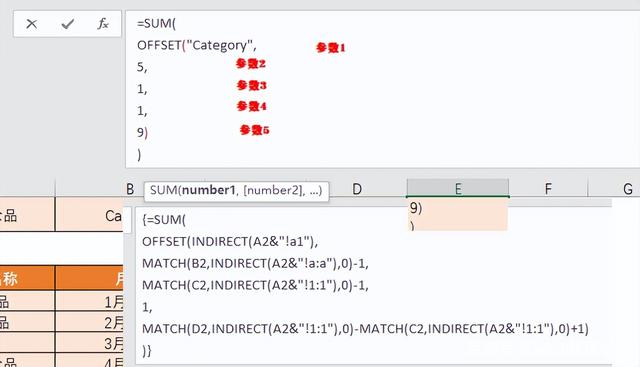Image resolution: width=640 pixels, height=367 pixels.
Task: Click the 5, line in formula bar
Action: (x=142, y=67)
